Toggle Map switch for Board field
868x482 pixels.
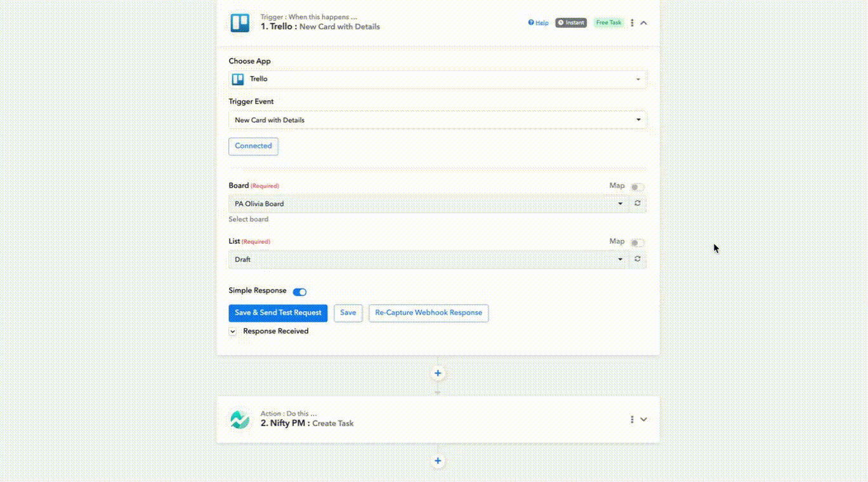(637, 187)
